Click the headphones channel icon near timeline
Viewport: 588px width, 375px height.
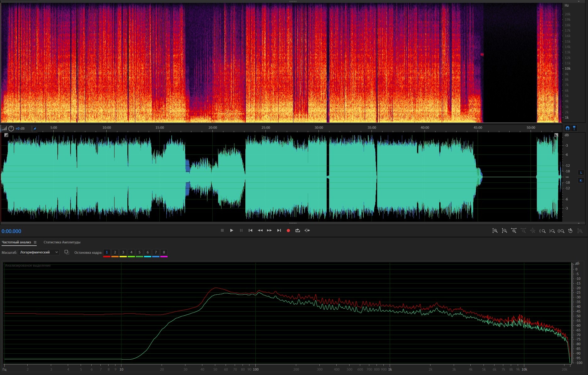(567, 128)
